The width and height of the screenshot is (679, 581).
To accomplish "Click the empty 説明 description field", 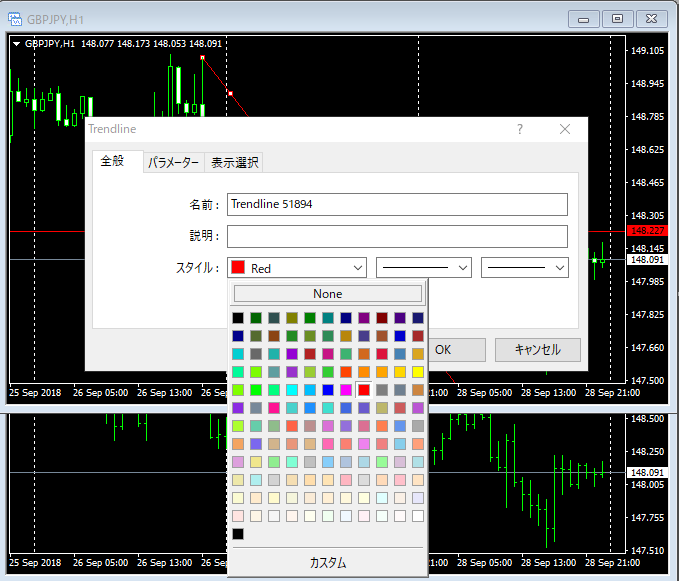I will pyautogui.click(x=397, y=236).
